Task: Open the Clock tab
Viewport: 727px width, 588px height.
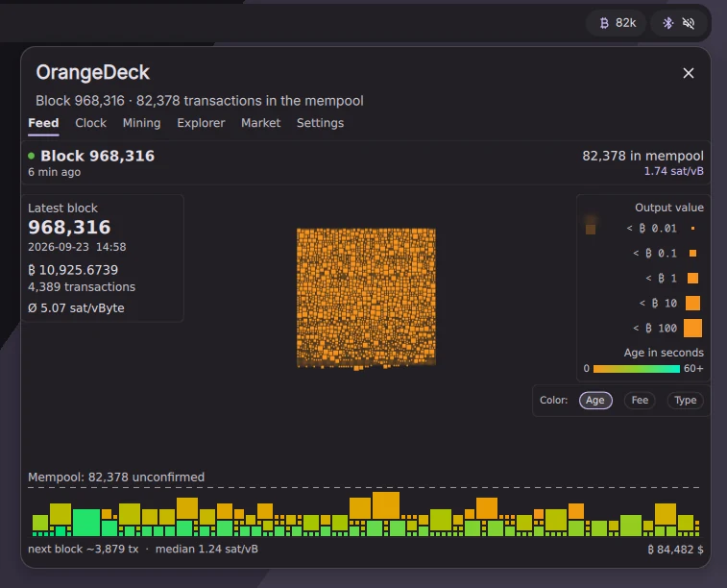Action: click(91, 123)
